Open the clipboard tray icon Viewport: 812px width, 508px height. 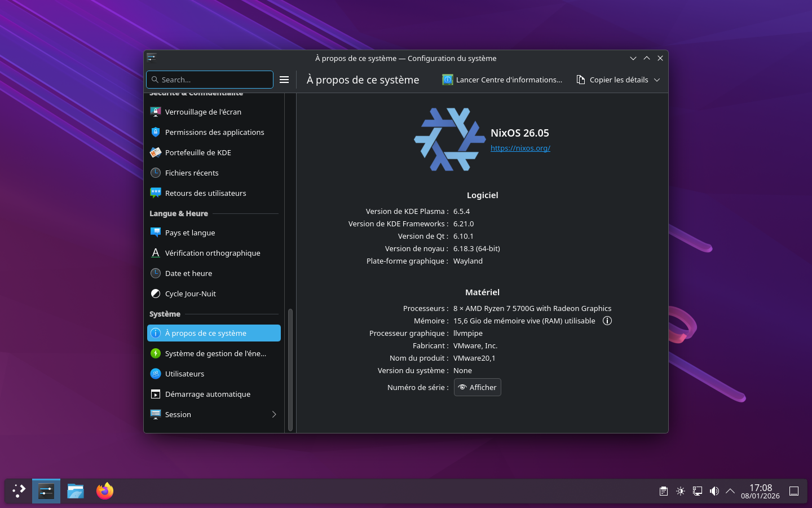coord(664,491)
